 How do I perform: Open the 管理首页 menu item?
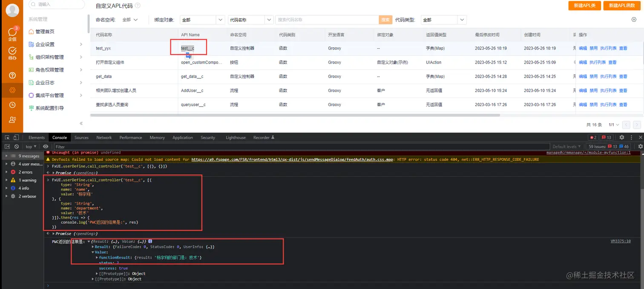(45, 32)
